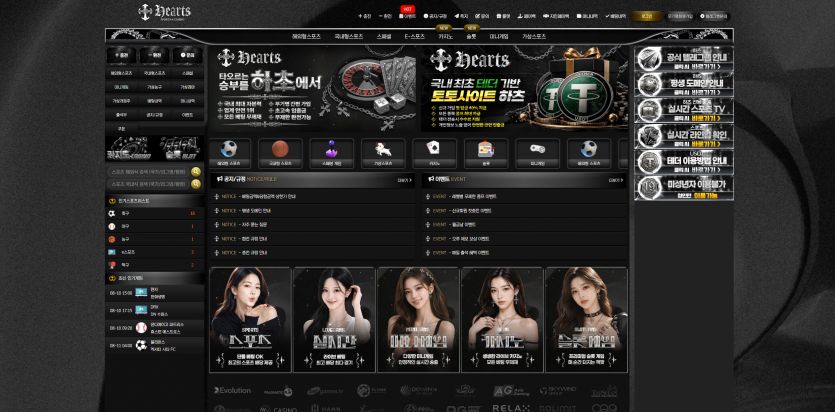Screen dimensions: 835x412
Task: Click the 슬롯 SLOT image banner in sidebar
Action: pos(179,149)
